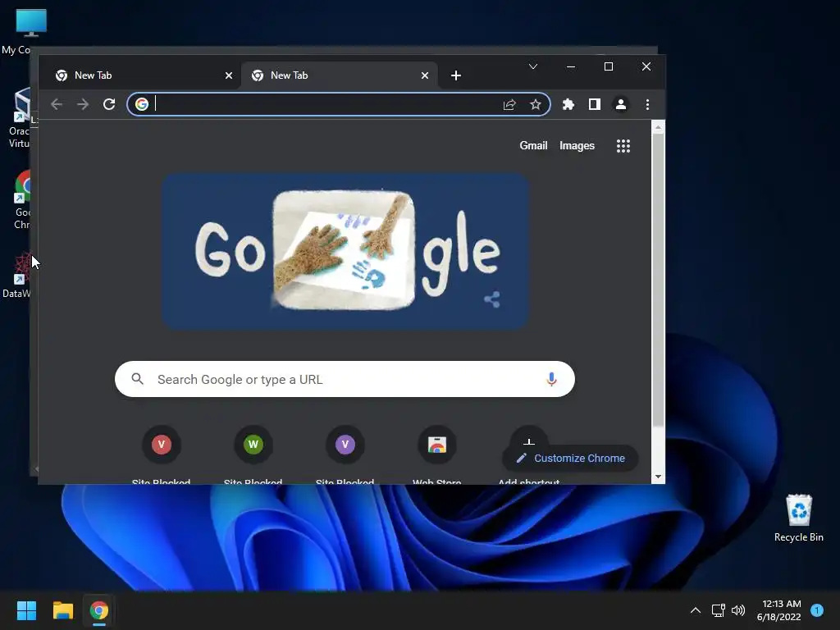This screenshot has height=630, width=840.
Task: Start voice search with the microphone
Action: click(551, 379)
